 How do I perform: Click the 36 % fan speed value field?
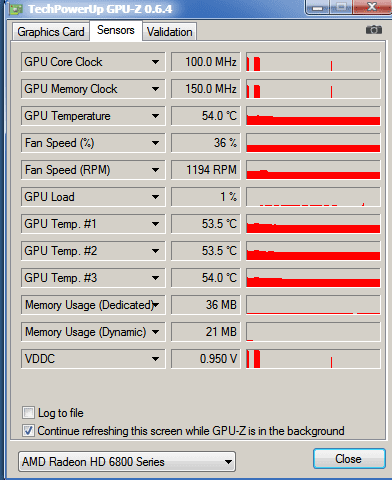pos(205,143)
